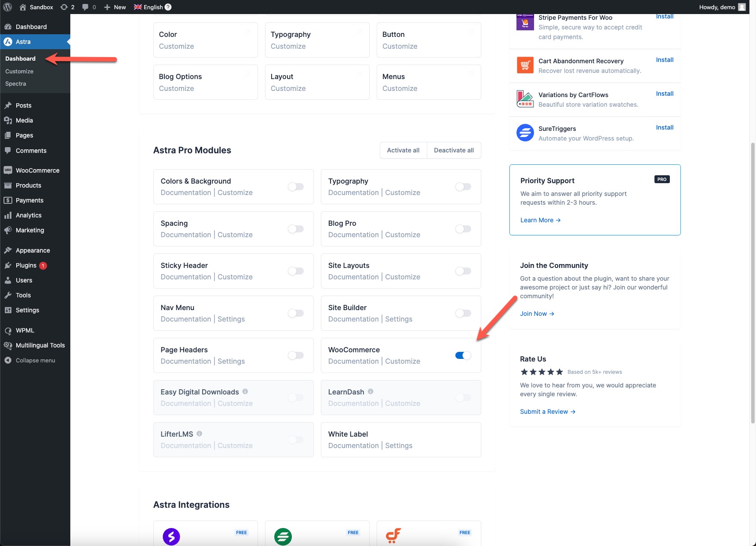Open the Astra Customize submenu item
Viewport: 756px width, 546px height.
pos(19,71)
